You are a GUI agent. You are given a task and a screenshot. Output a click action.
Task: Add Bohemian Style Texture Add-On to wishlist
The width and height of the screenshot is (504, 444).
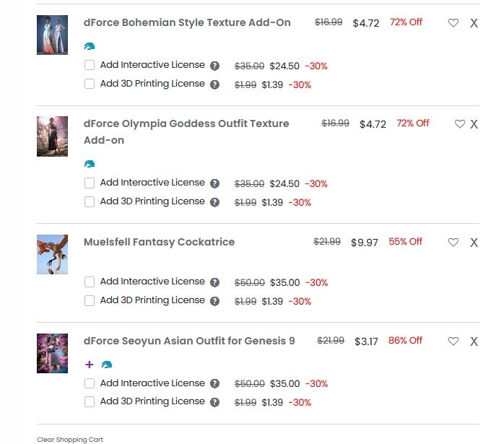453,23
